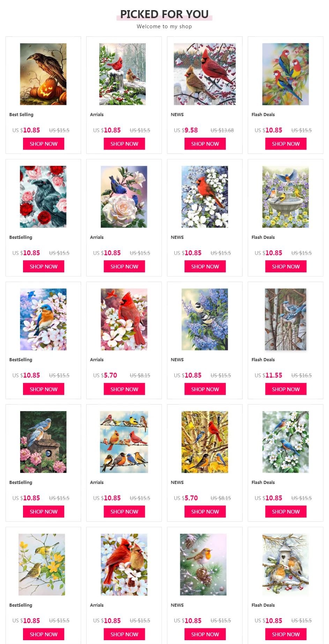
Task: Open the raven with red roses thumbnail
Action: click(43, 197)
